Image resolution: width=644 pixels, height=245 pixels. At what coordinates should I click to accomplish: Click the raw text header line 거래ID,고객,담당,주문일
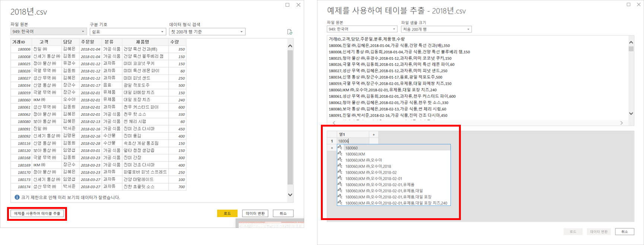coord(367,39)
